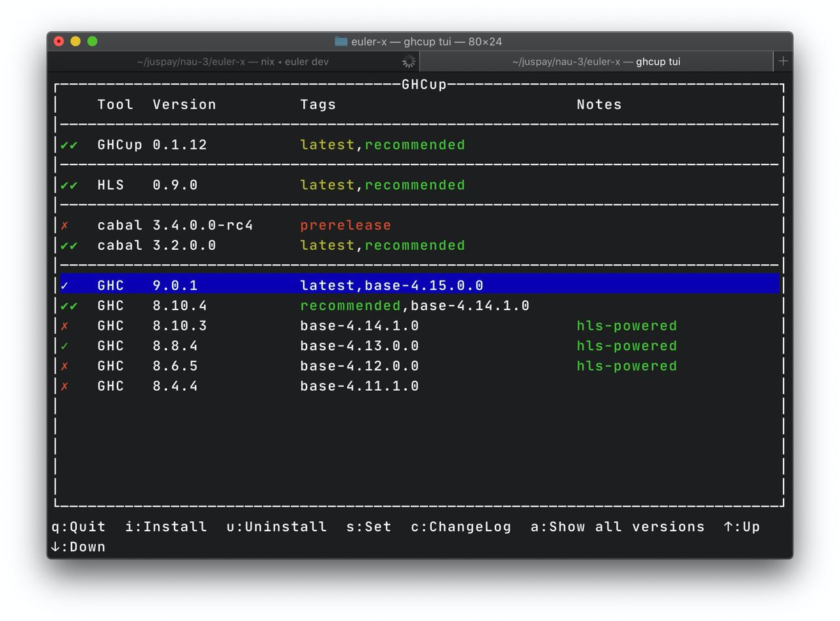Viewport: 840px width, 621px height.
Task: Click the ↓:Down shortcut label
Action: 78,547
